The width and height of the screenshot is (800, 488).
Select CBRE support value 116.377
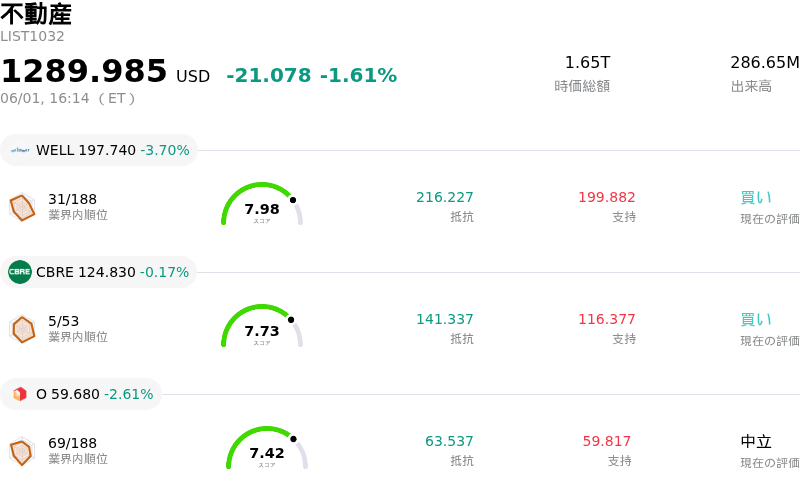607,319
